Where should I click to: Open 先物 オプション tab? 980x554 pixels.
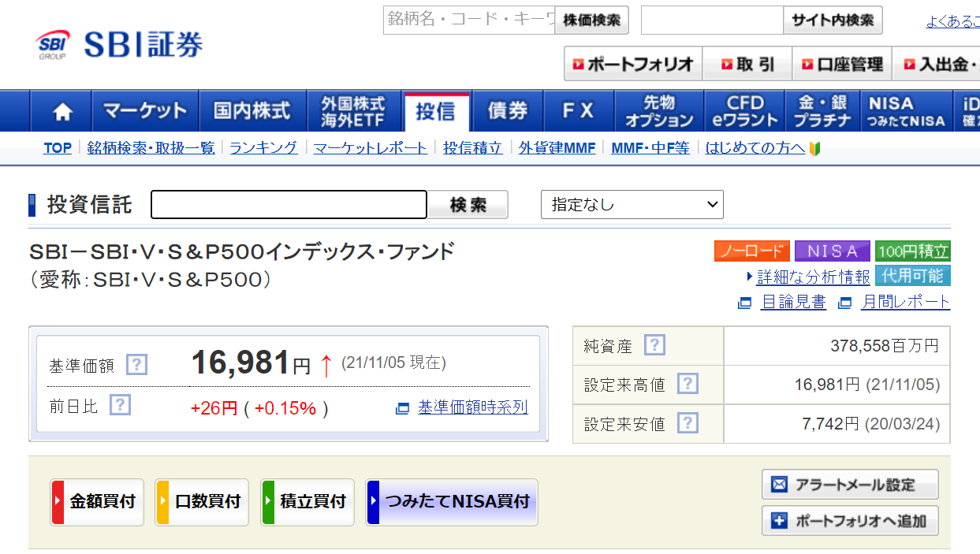pyautogui.click(x=659, y=111)
